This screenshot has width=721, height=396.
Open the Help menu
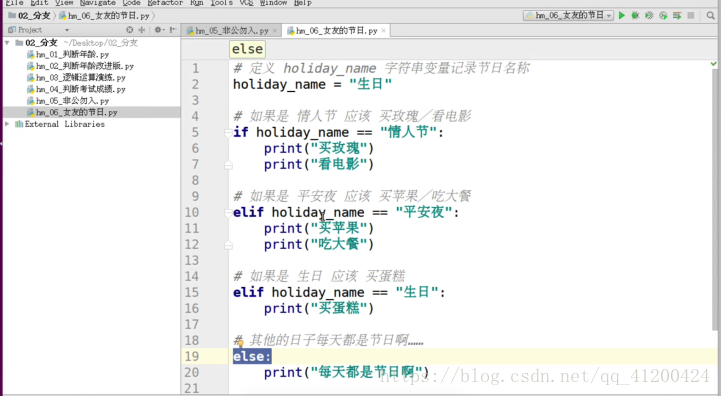pos(303,3)
